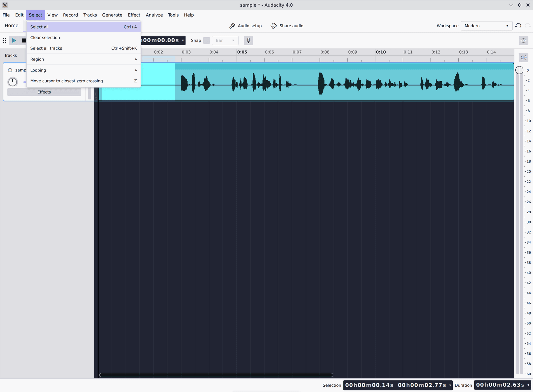Adjust the track pan knob
This screenshot has width=533, height=392.
tap(13, 82)
